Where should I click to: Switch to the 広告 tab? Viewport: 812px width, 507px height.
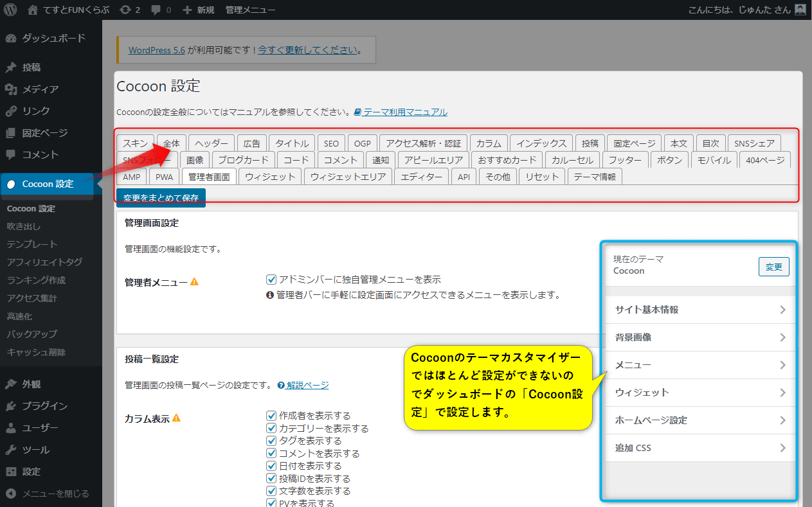(x=251, y=143)
